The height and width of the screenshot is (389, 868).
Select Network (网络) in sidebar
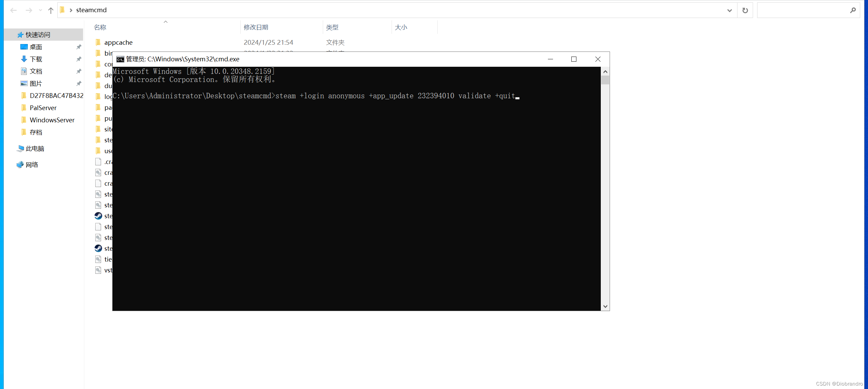(x=32, y=165)
